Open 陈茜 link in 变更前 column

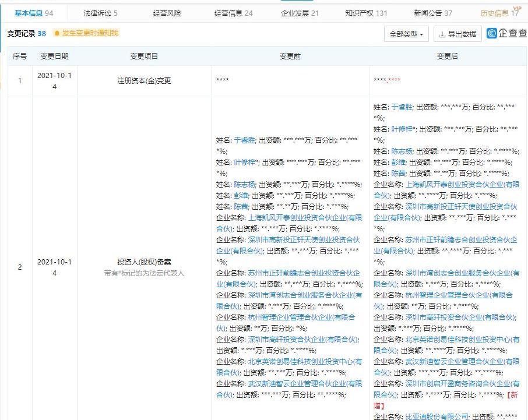point(241,207)
